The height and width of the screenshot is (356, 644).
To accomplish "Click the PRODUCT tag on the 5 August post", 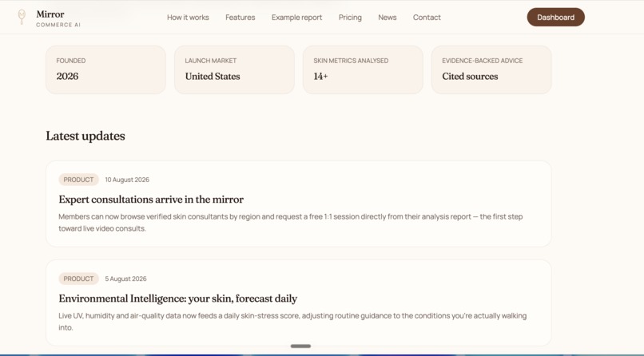I will coord(78,279).
